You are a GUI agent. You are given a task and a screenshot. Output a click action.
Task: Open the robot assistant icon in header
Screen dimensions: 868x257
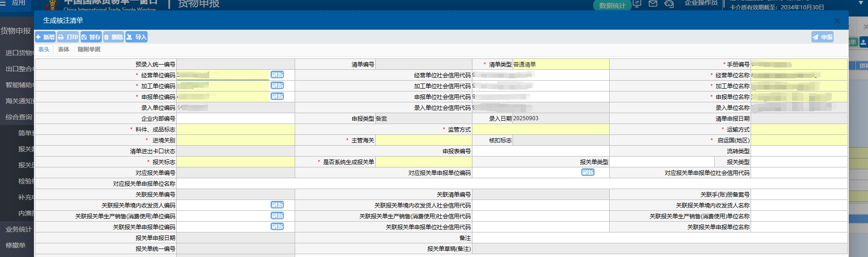(x=669, y=4)
